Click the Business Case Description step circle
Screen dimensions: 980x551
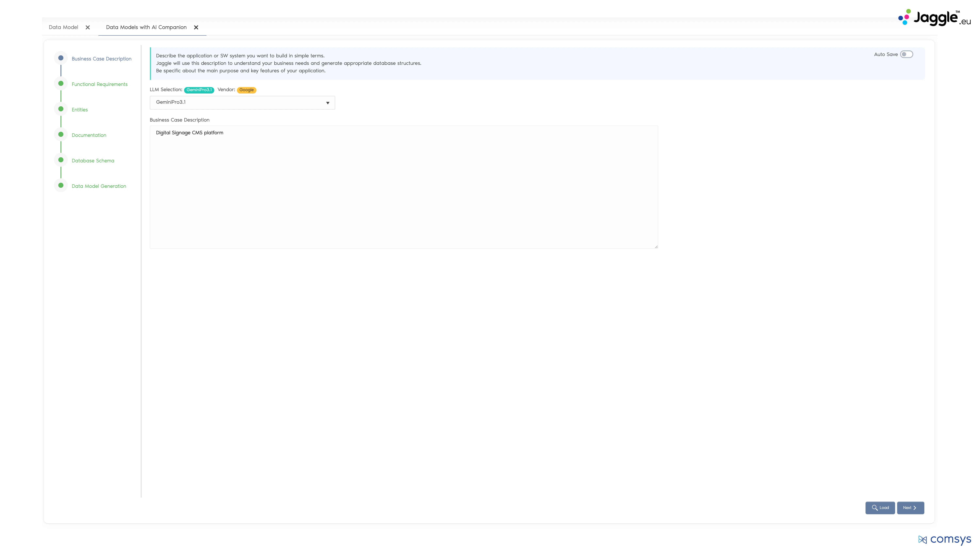pyautogui.click(x=61, y=58)
